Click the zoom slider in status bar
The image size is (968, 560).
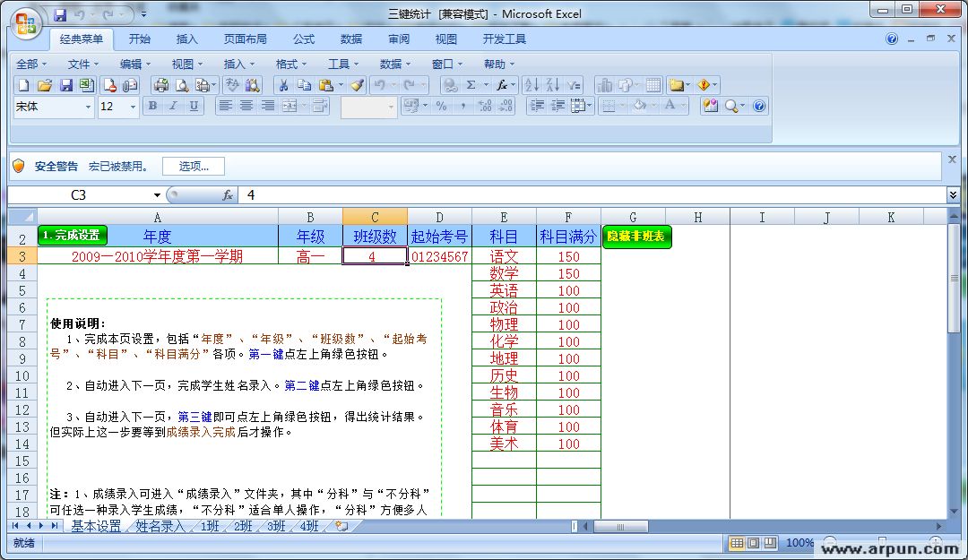(x=860, y=543)
